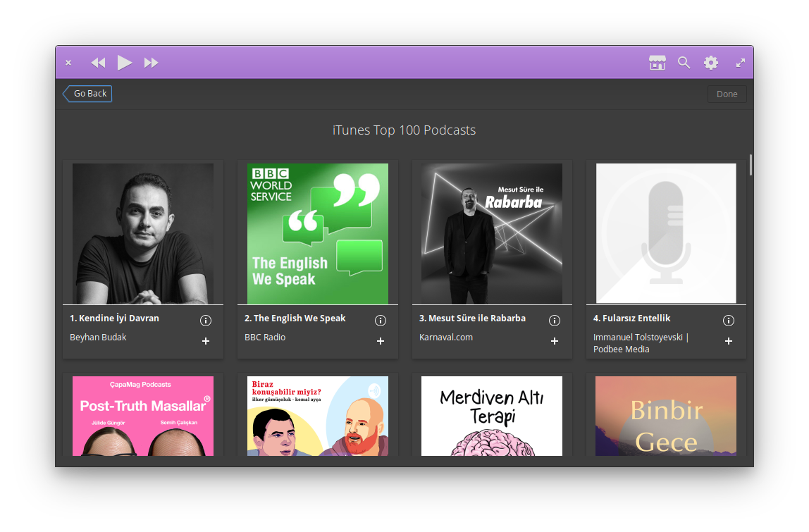Click the fast-forward playback icon
This screenshot has height=532, width=809.
(x=152, y=63)
